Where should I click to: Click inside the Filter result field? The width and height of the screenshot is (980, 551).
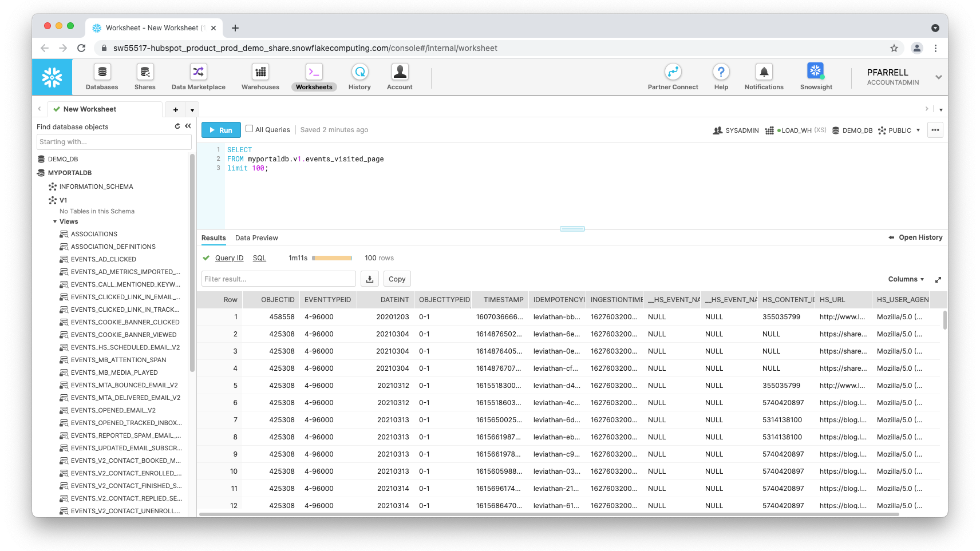[278, 279]
